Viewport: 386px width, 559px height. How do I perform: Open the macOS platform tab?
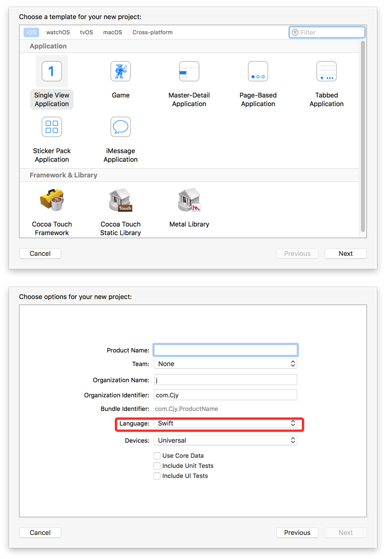(112, 32)
